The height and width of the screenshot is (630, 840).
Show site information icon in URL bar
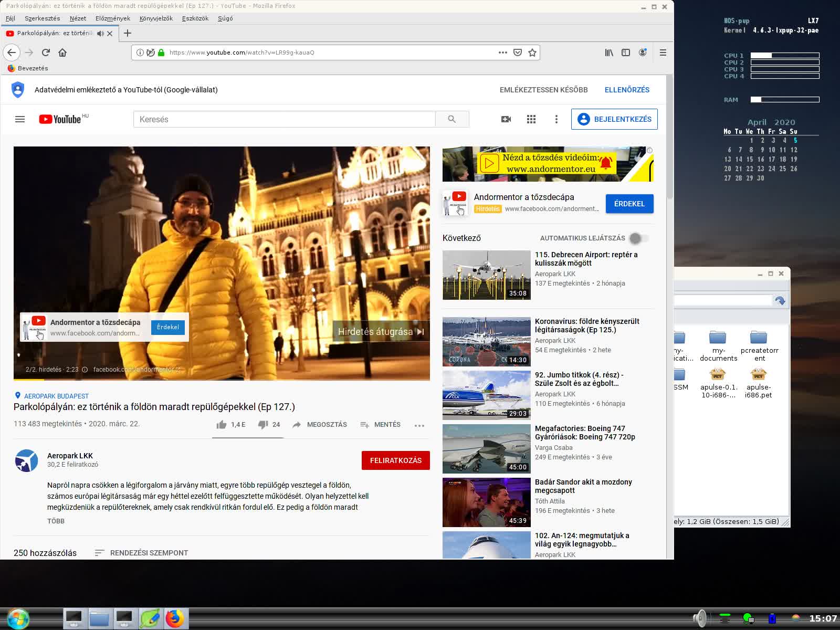coord(140,52)
